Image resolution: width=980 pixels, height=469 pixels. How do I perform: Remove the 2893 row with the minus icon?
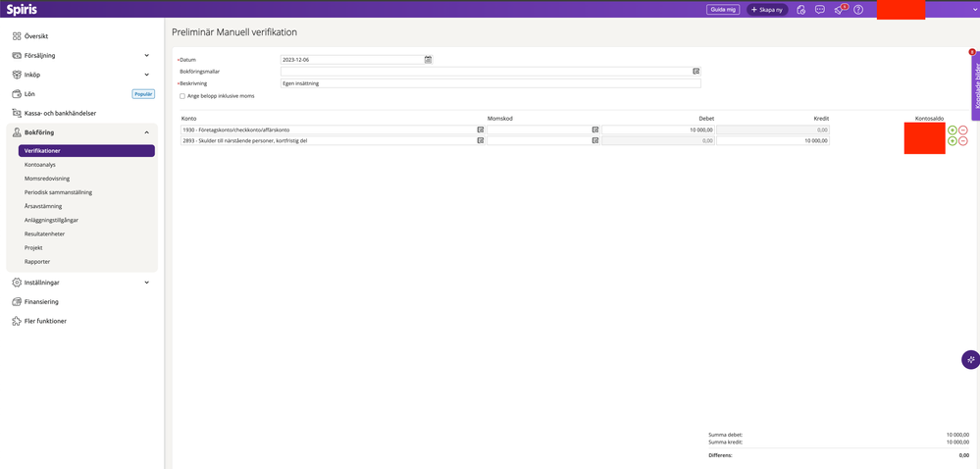point(962,141)
